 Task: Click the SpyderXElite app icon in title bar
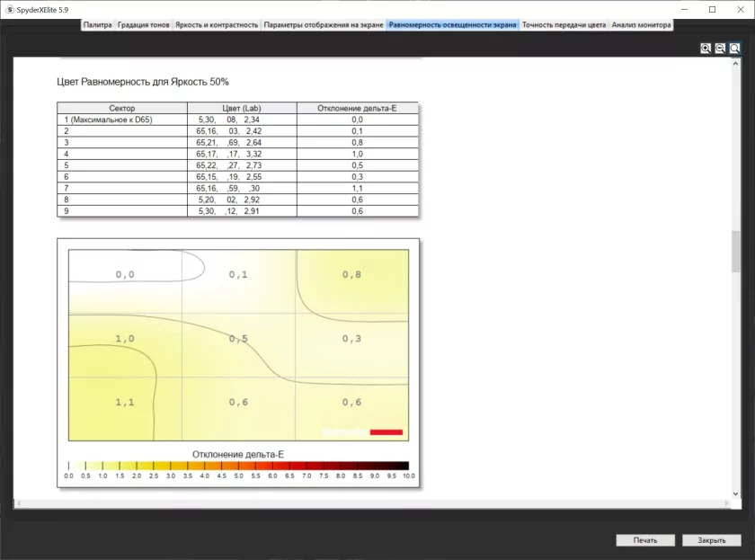point(10,9)
